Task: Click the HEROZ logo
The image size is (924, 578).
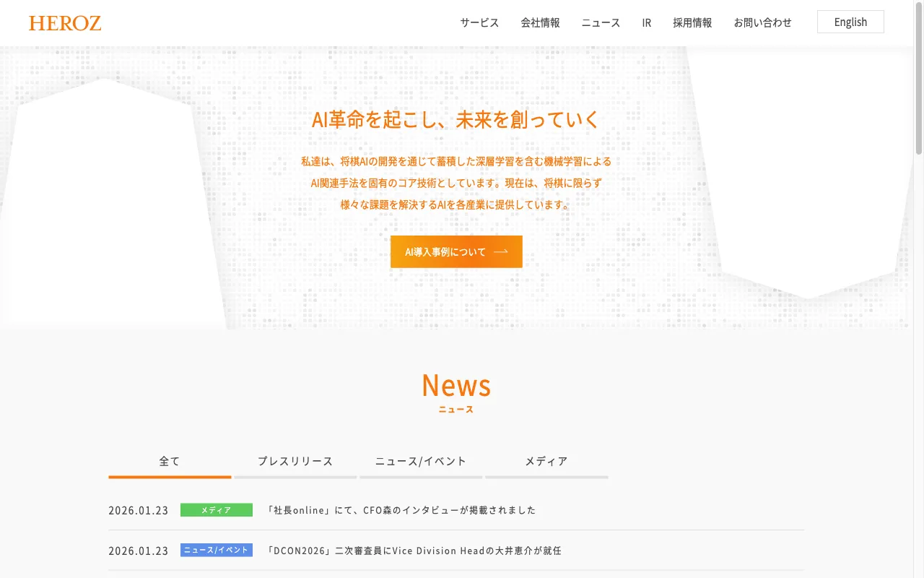Action: (x=65, y=23)
